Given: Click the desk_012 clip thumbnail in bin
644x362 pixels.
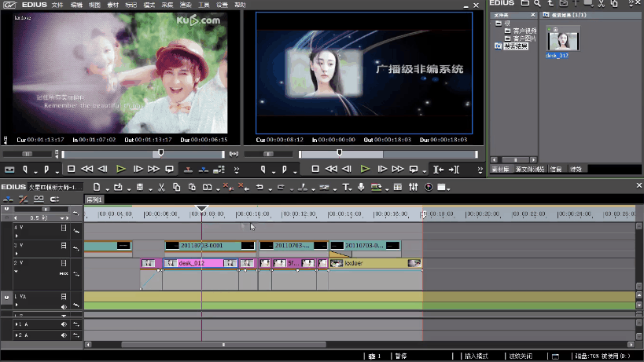Looking at the screenshot, I should [563, 41].
